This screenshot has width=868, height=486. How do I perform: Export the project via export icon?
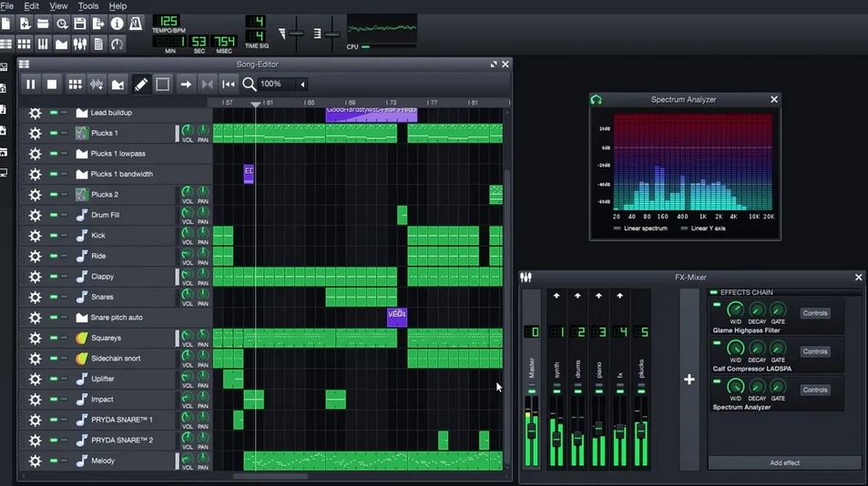(98, 24)
